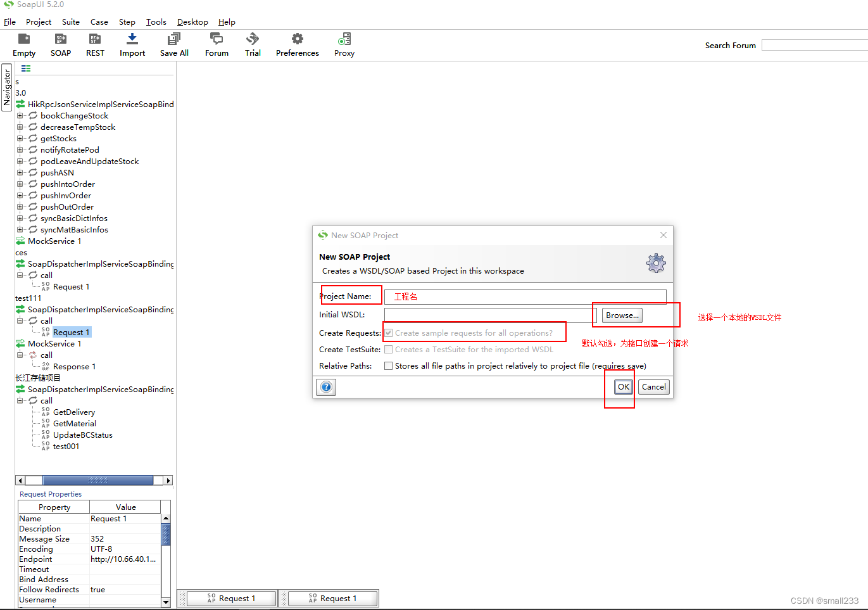Screen dimensions: 868x610
Task: Expand the notifyRotatePod operation node
Action: pos(20,149)
